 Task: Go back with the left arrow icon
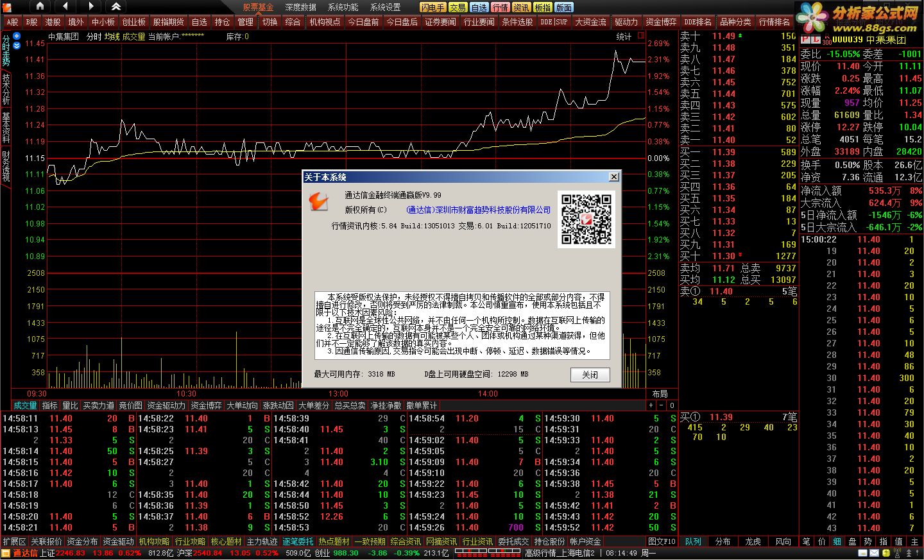65,6
